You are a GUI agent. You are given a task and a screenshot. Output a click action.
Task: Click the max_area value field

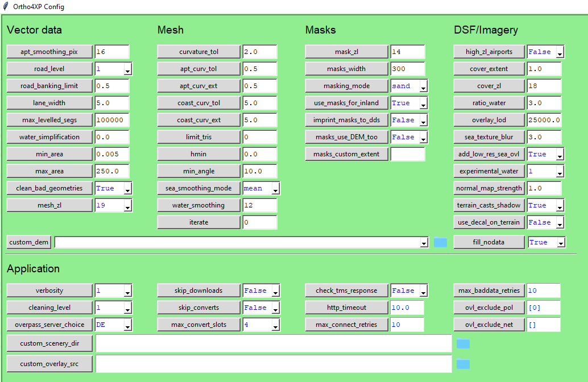(112, 171)
